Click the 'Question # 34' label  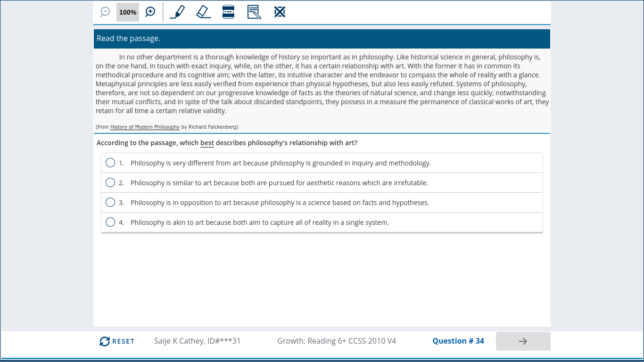pos(458,341)
